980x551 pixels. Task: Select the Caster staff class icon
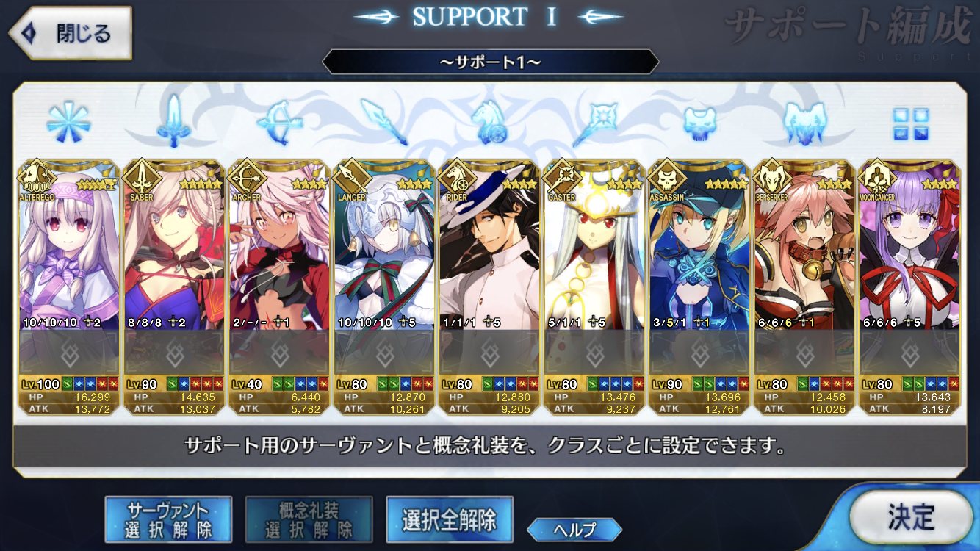pyautogui.click(x=594, y=122)
